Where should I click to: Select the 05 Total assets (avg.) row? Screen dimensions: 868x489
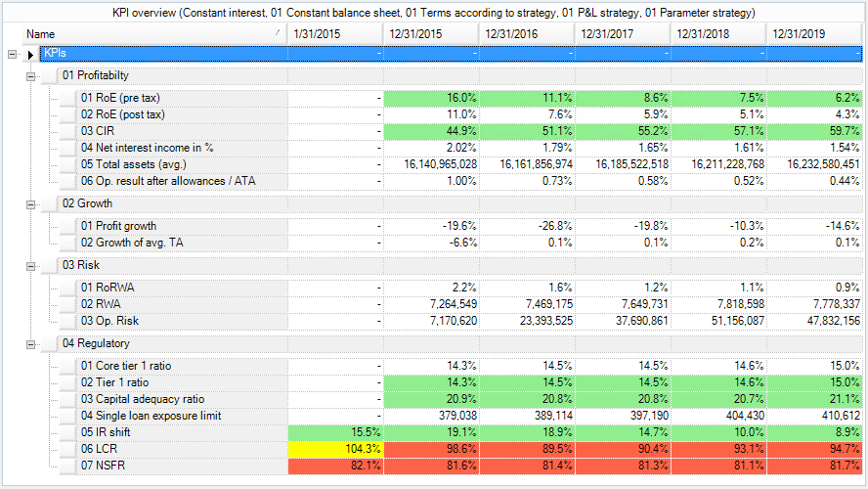139,164
